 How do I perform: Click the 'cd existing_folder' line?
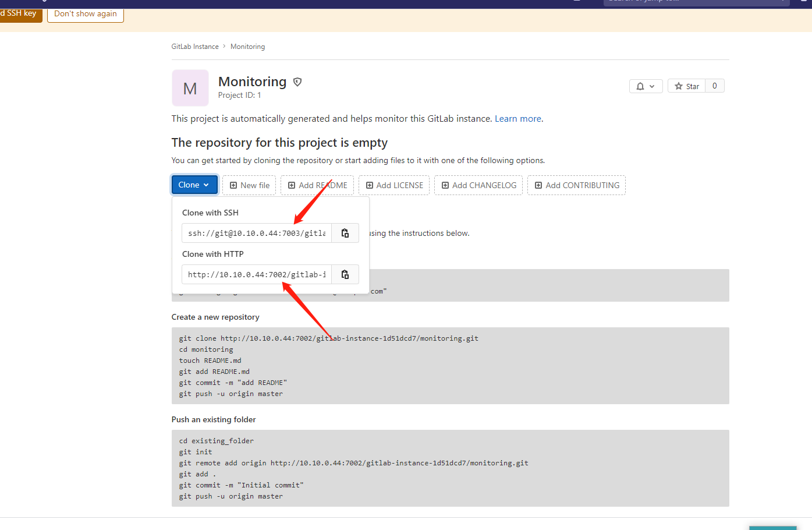(217, 441)
